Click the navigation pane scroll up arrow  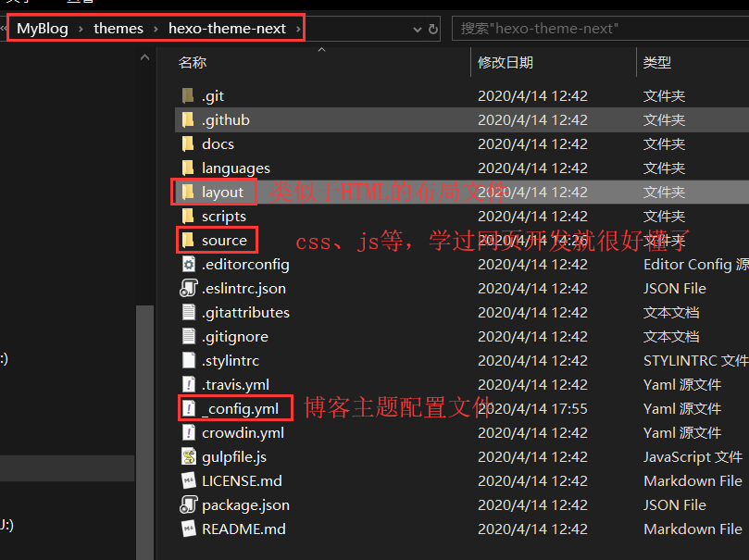pyautogui.click(x=144, y=58)
